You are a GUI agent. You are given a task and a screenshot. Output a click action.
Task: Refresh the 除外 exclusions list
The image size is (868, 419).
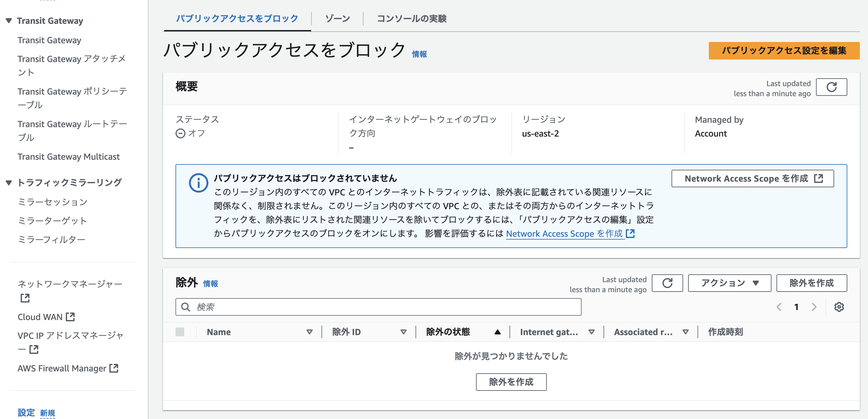667,283
